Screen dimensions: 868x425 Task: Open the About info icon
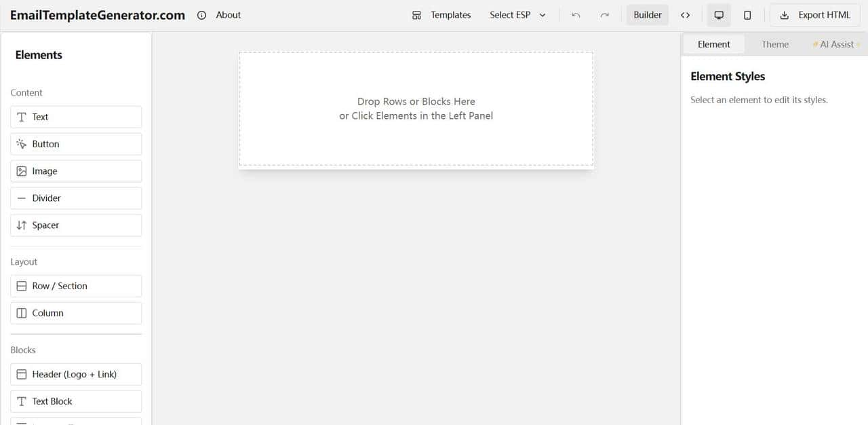coord(201,15)
